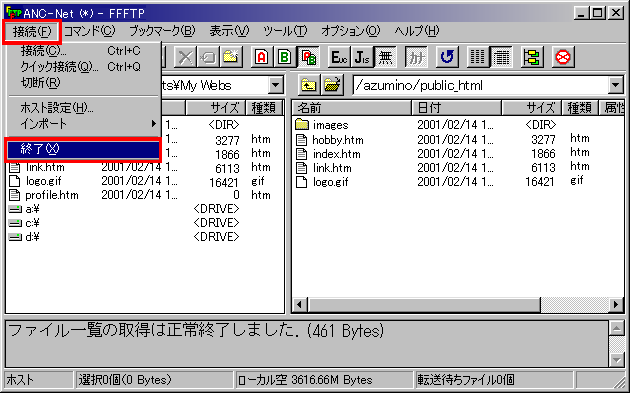630x393 pixels.
Task: Click the remote change folder icon
Action: pyautogui.click(x=332, y=85)
